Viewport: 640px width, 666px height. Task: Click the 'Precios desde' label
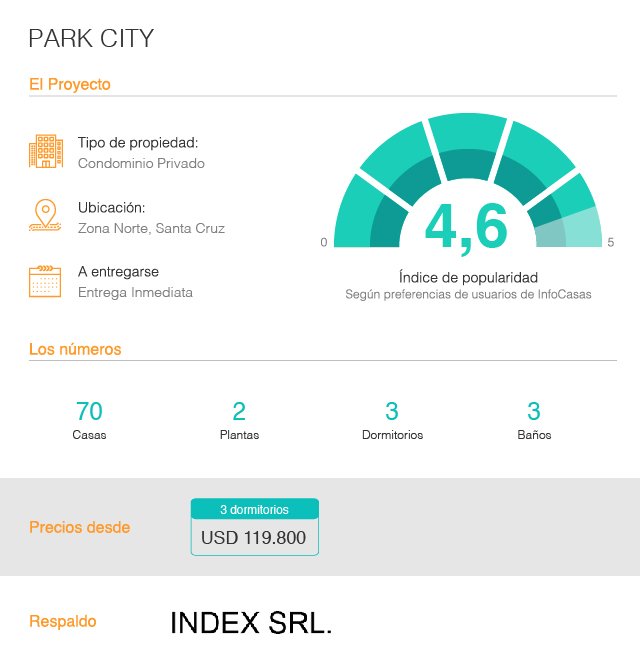coord(79,527)
